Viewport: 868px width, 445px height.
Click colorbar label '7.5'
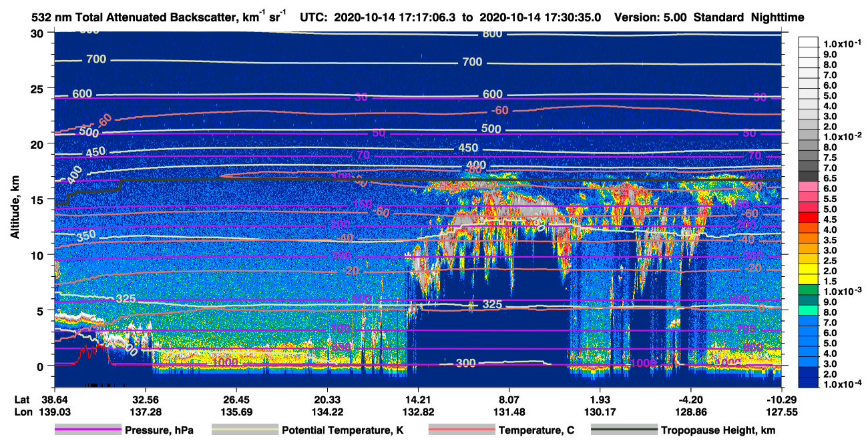830,157
